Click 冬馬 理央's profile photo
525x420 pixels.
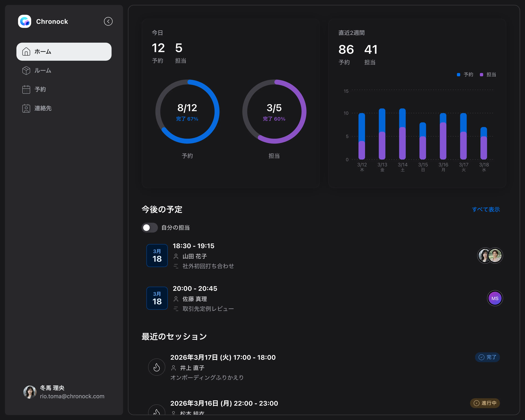tap(30, 392)
